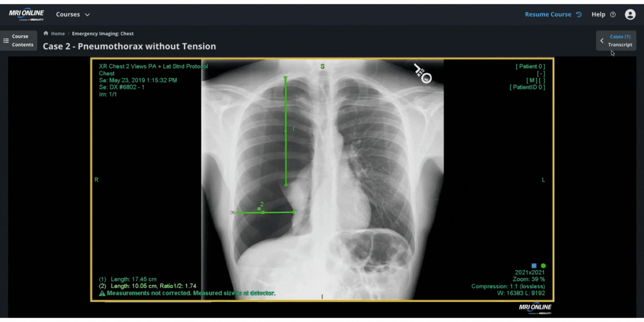
Task: Click the Course Contents list icon
Action: pos(6,41)
